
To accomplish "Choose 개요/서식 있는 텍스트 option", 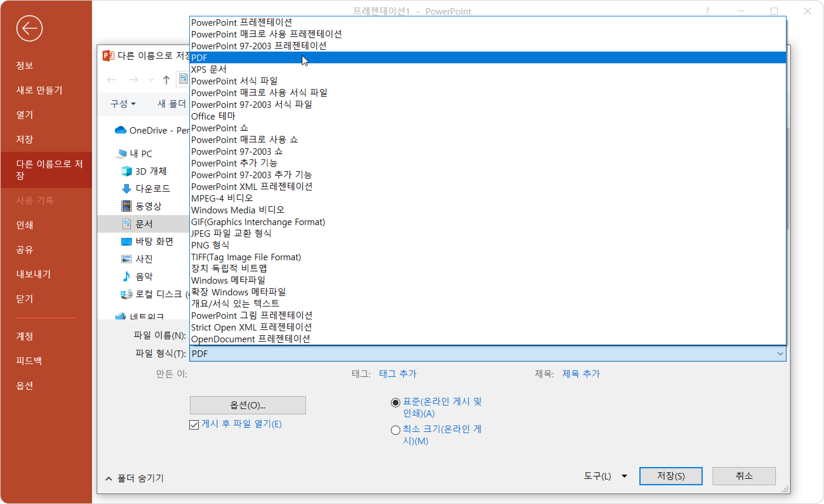I will click(x=488, y=304).
